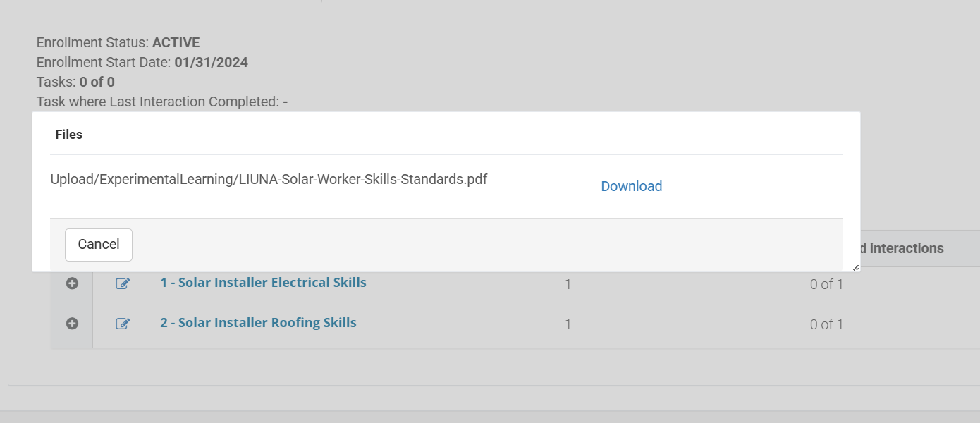This screenshot has height=423, width=980.
Task: Click edit icon for Electrical Skills row
Action: (x=123, y=283)
